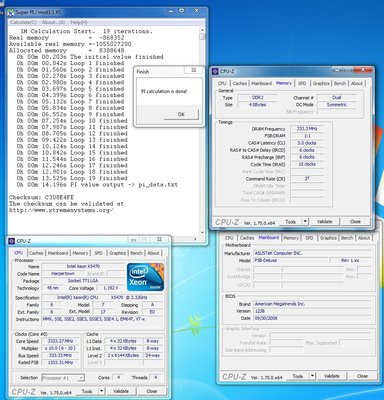Switch to About tab in Mainboard window
Viewport: 384px width, 400px height.
(x=364, y=238)
